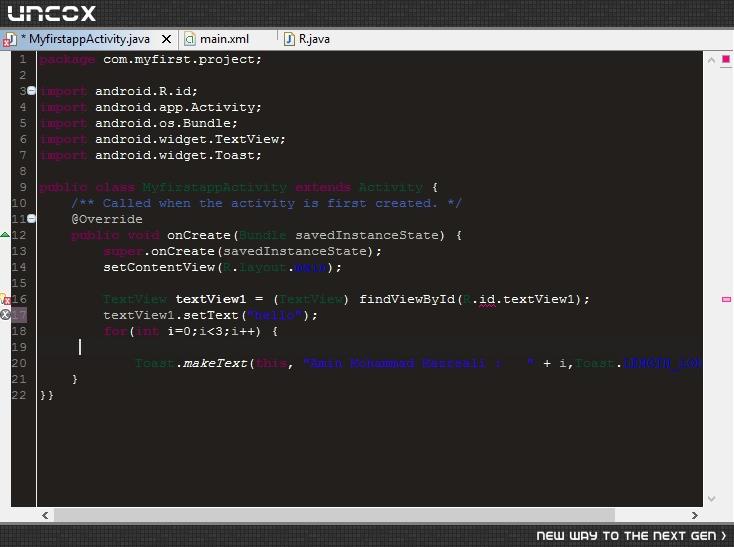Click 'android.os.Bundle;' import text
Screen dimensions: 734x547
tap(166, 123)
